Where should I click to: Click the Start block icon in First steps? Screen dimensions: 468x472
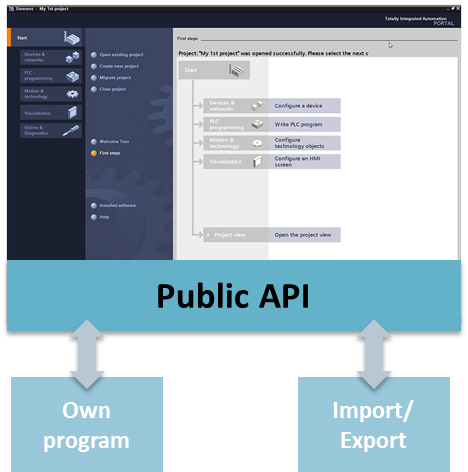coord(236,70)
